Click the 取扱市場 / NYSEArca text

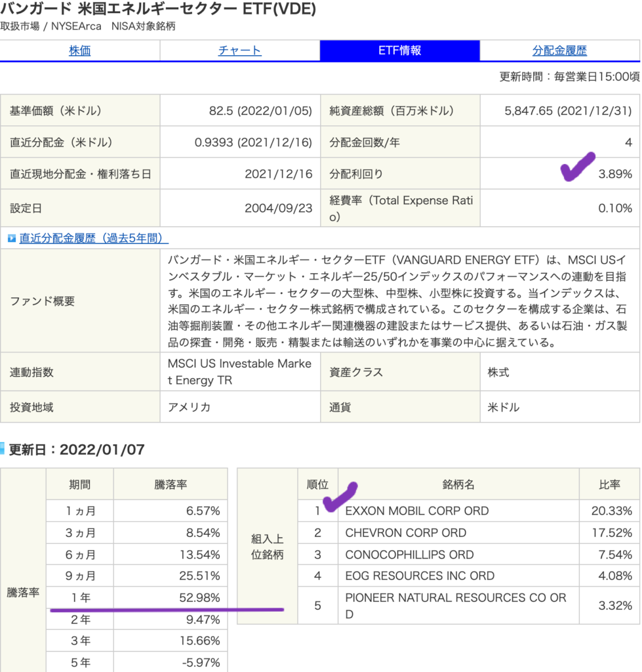[50, 26]
